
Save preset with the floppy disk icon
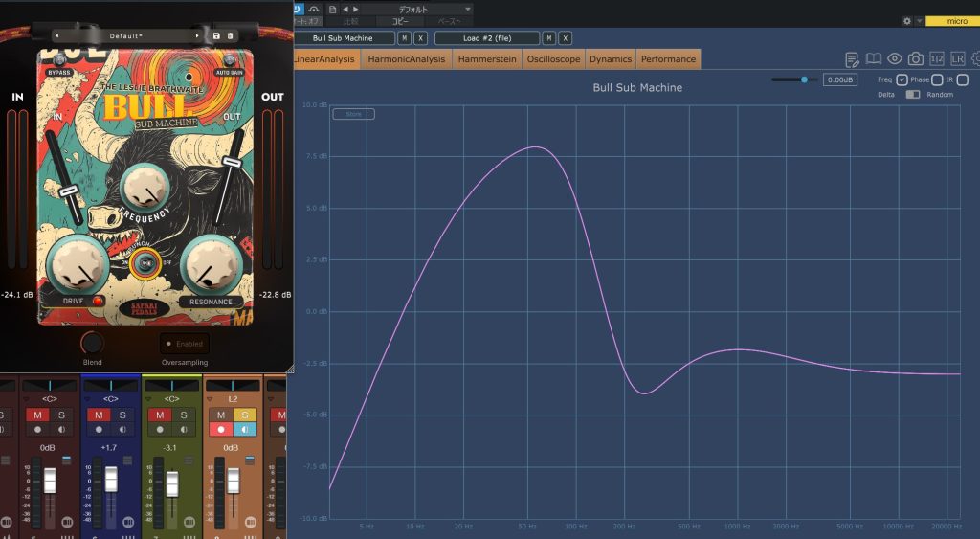[216, 35]
